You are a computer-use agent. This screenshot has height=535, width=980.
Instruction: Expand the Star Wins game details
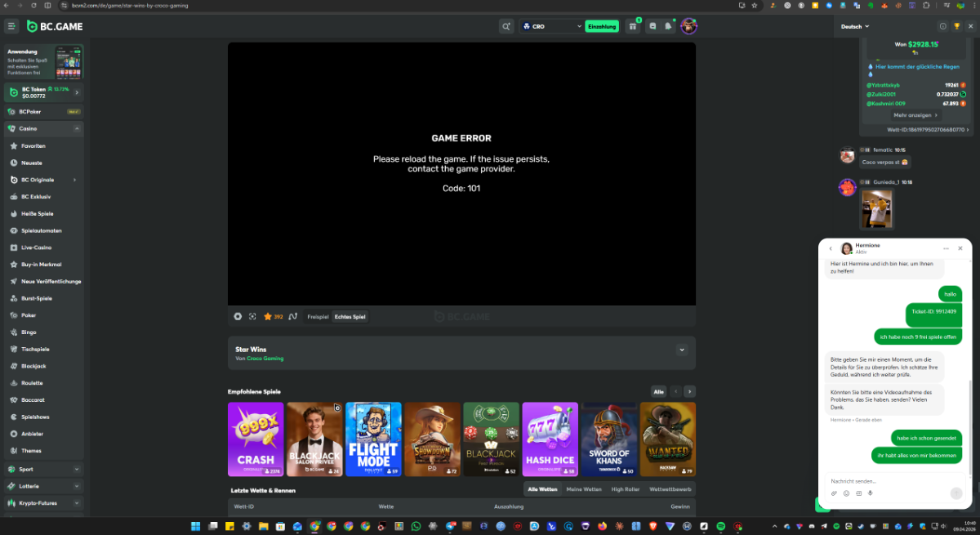pyautogui.click(x=682, y=350)
